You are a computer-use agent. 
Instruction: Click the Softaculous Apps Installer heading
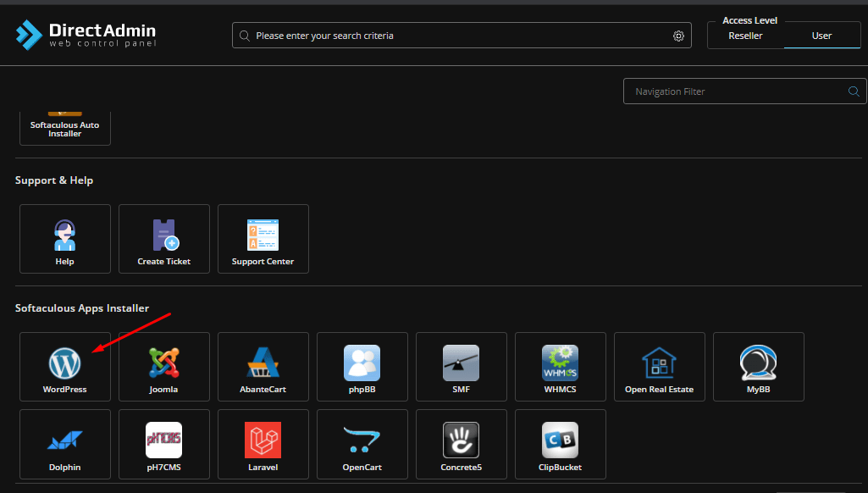click(82, 308)
